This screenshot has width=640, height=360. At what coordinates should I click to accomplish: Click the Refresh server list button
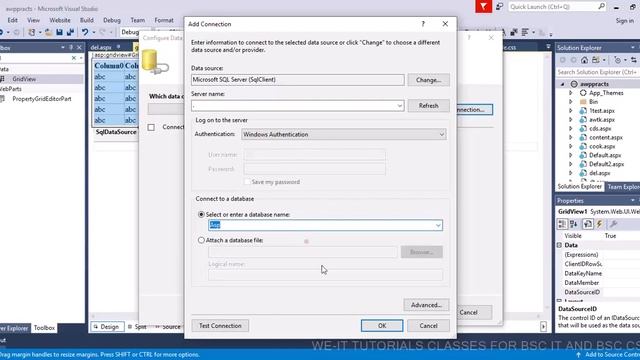pyautogui.click(x=429, y=106)
